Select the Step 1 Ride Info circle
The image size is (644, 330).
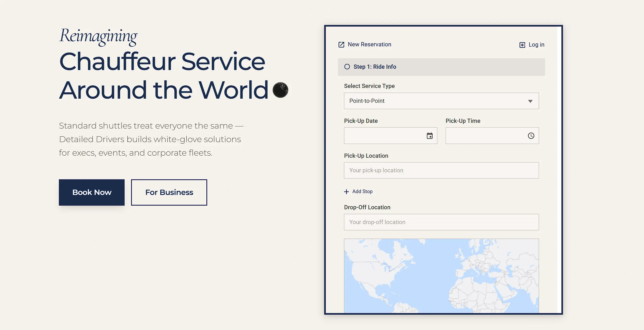pos(347,67)
